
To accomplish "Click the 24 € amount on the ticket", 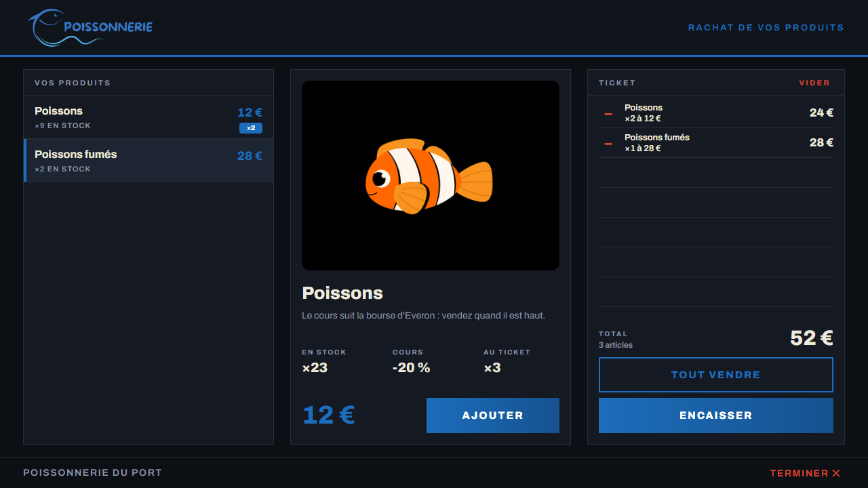I will [x=821, y=113].
